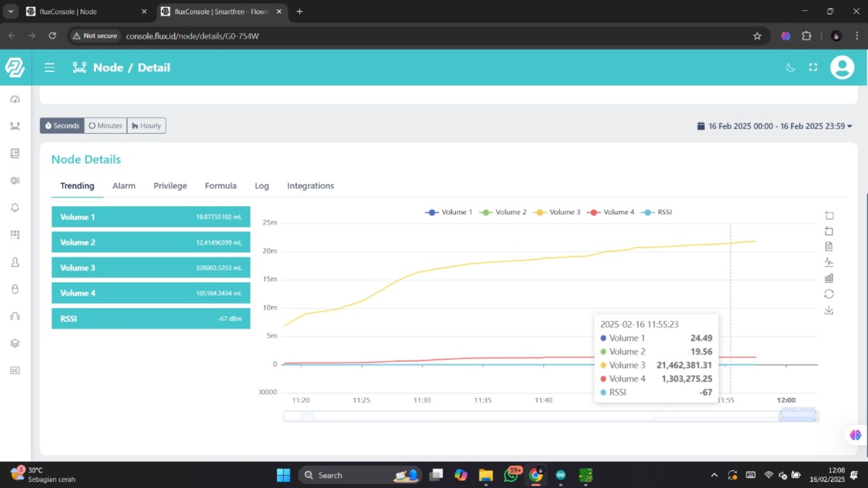Download chart as image

point(829,310)
